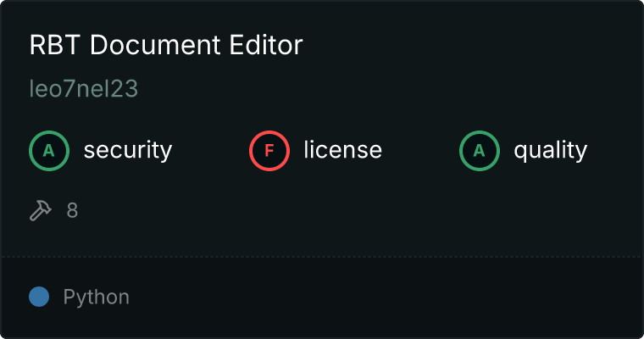
Task: Select the license label text
Action: (343, 149)
